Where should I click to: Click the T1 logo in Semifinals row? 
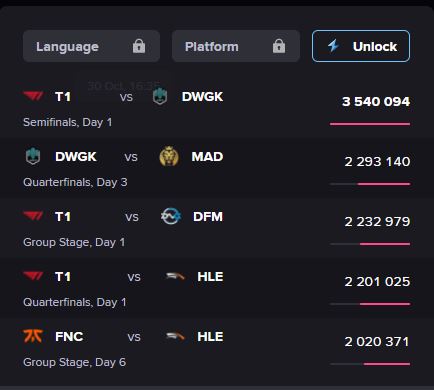tap(33, 96)
